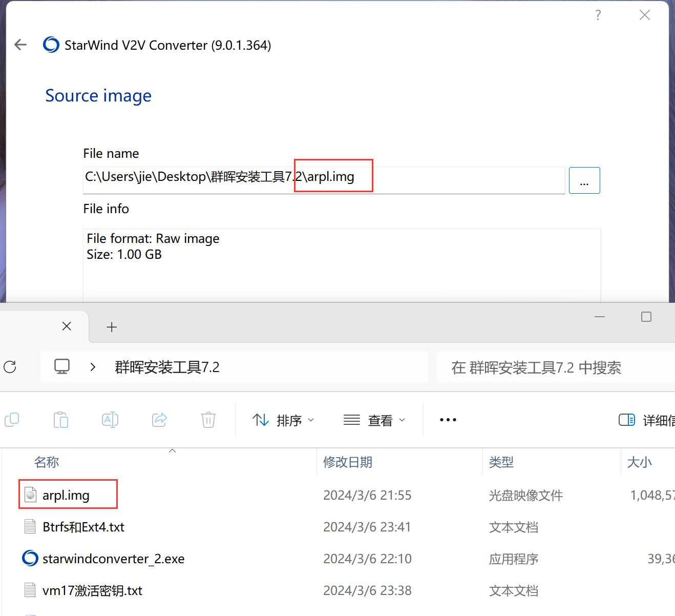The height and width of the screenshot is (616, 675).
Task: Open help question mark in StarWind window
Action: [x=598, y=15]
